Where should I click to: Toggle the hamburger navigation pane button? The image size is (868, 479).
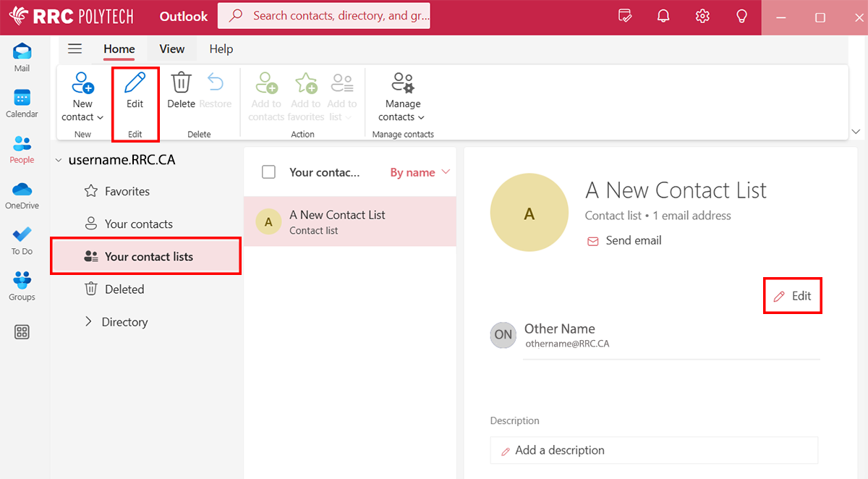(75, 48)
